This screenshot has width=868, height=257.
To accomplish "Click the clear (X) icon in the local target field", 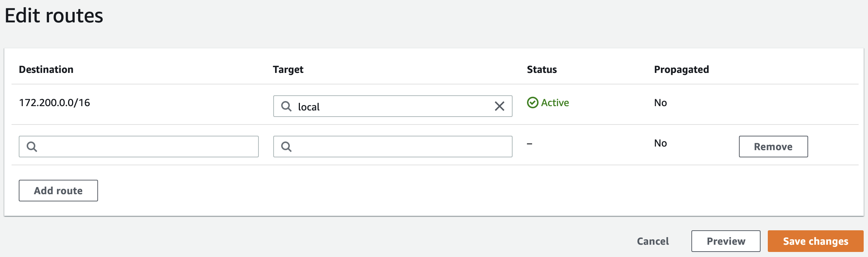I will pos(499,106).
